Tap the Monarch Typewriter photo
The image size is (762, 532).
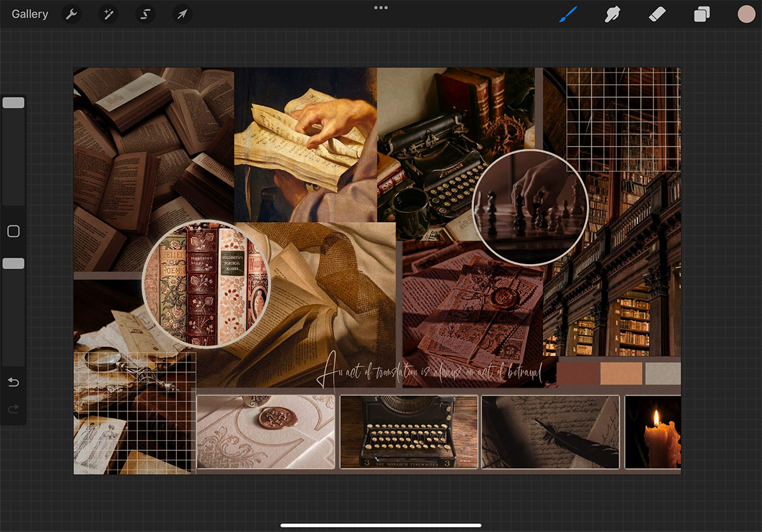click(408, 432)
